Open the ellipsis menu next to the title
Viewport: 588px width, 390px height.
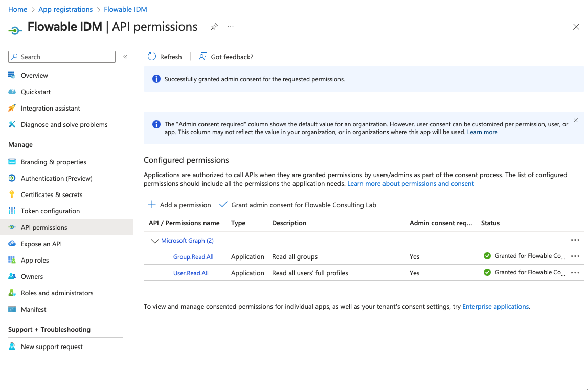(231, 27)
